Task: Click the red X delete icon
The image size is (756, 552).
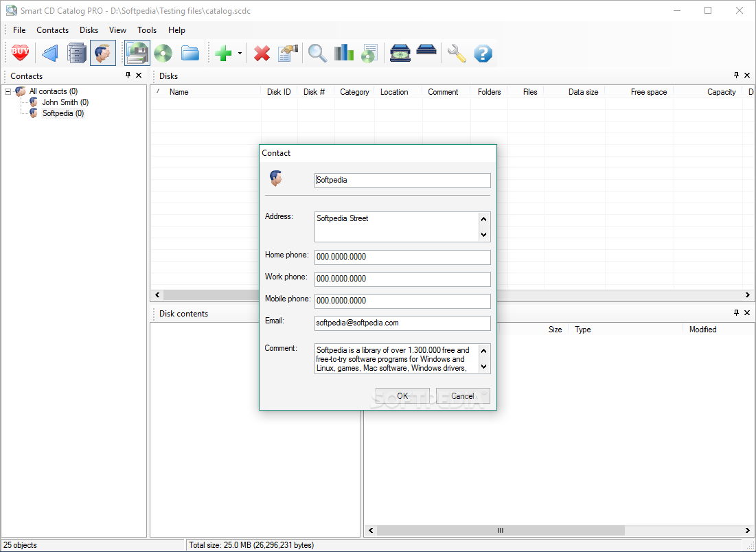Action: coord(262,53)
